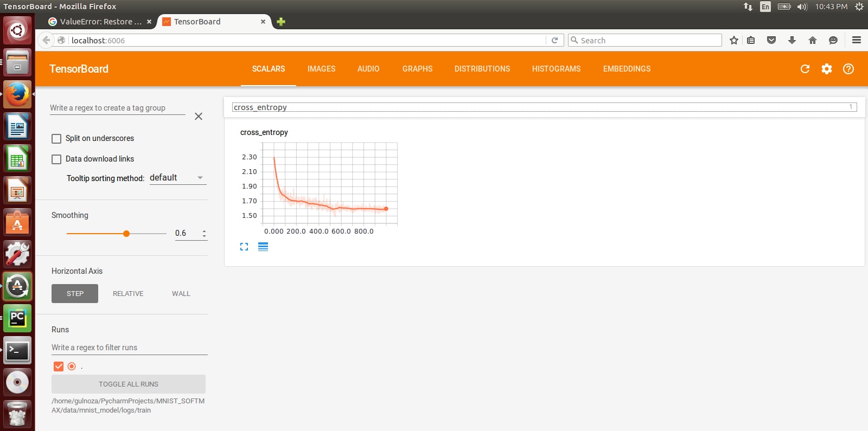The width and height of the screenshot is (868, 431).
Task: Open Firefox downloads arrow
Action: point(792,40)
